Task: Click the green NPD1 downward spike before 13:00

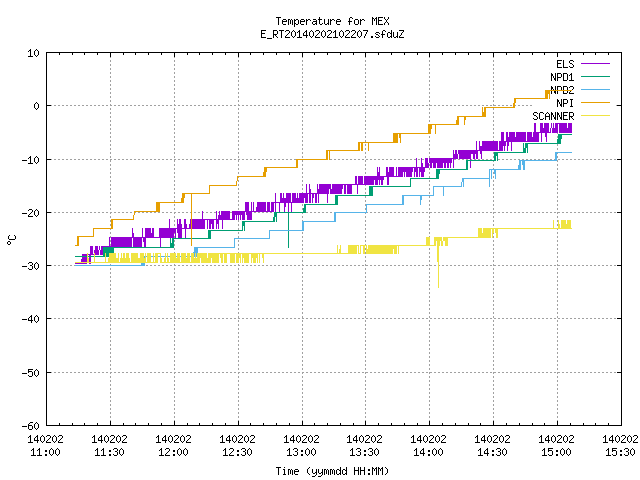Action: [x=289, y=230]
